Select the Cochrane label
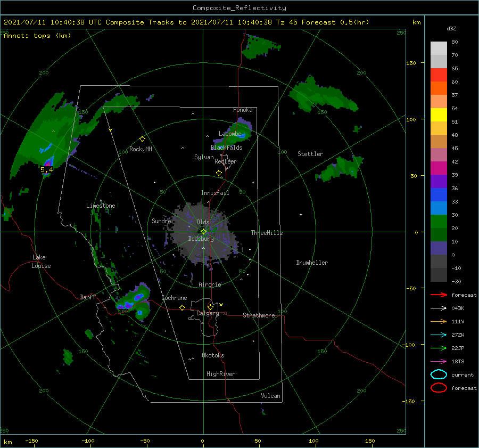 pyautogui.click(x=174, y=298)
